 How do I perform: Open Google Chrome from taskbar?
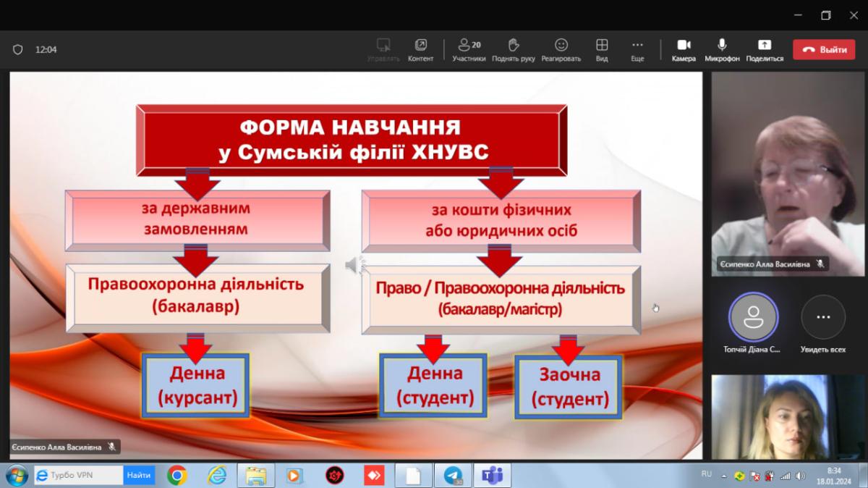coord(177,475)
